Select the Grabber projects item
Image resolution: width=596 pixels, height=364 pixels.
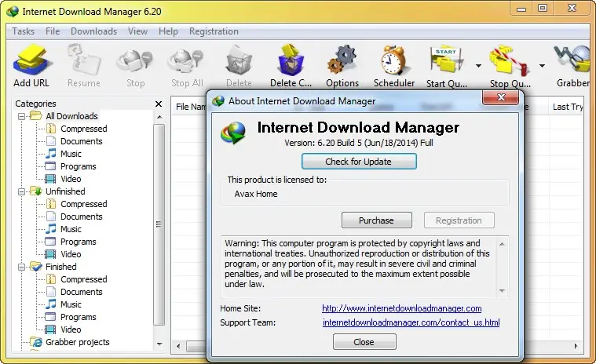(x=78, y=342)
